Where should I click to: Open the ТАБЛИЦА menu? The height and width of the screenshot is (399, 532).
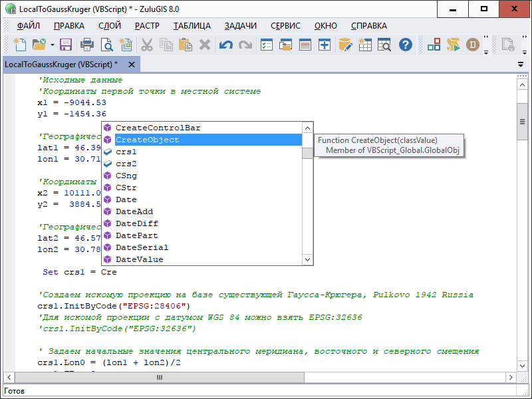[192, 26]
